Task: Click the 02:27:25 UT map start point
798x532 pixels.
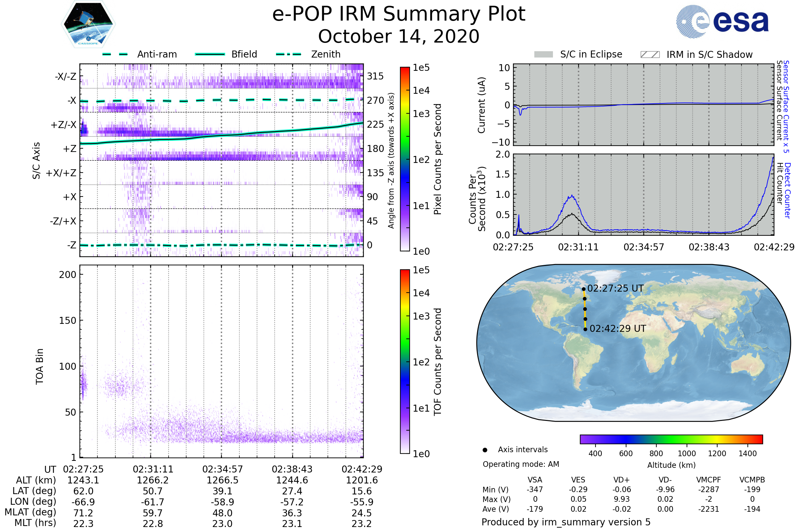Action: coord(584,289)
